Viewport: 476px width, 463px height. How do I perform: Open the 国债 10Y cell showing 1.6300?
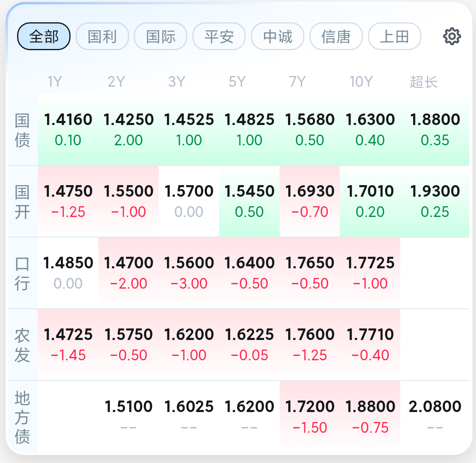coord(370,130)
